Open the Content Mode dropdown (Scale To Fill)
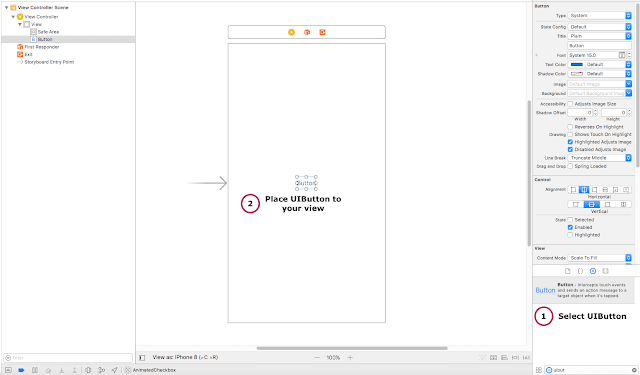The height and width of the screenshot is (375, 640). click(x=600, y=258)
